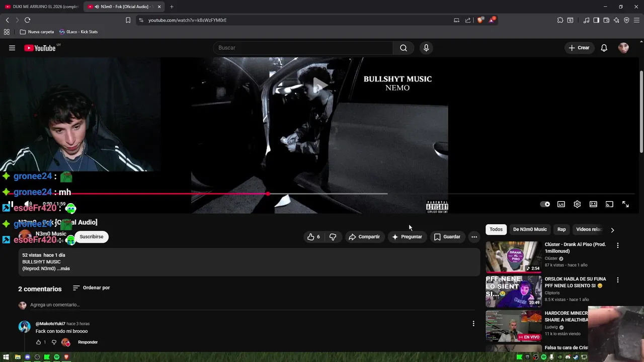The image size is (644, 362).
Task: Open browser extensions puzzle icon
Action: [x=560, y=20]
